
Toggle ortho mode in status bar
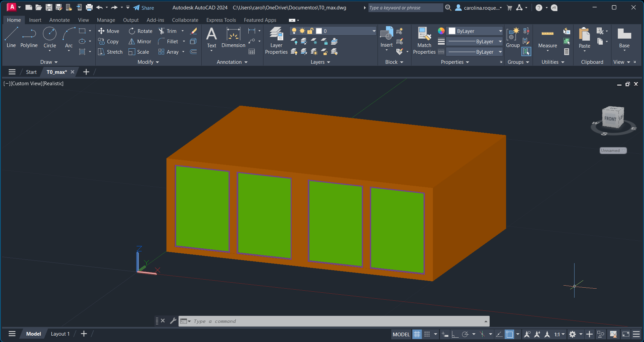(x=455, y=334)
